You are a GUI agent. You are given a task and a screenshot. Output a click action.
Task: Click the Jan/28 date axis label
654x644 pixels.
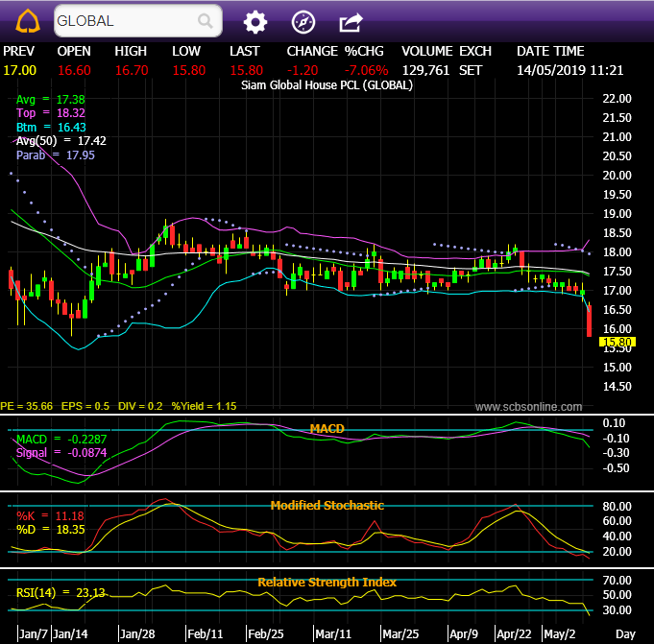(x=136, y=634)
